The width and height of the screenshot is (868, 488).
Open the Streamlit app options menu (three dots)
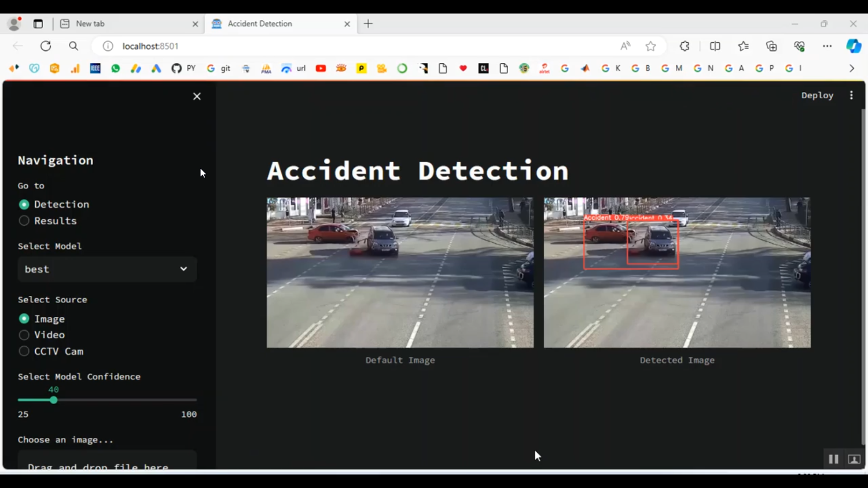pos(851,95)
